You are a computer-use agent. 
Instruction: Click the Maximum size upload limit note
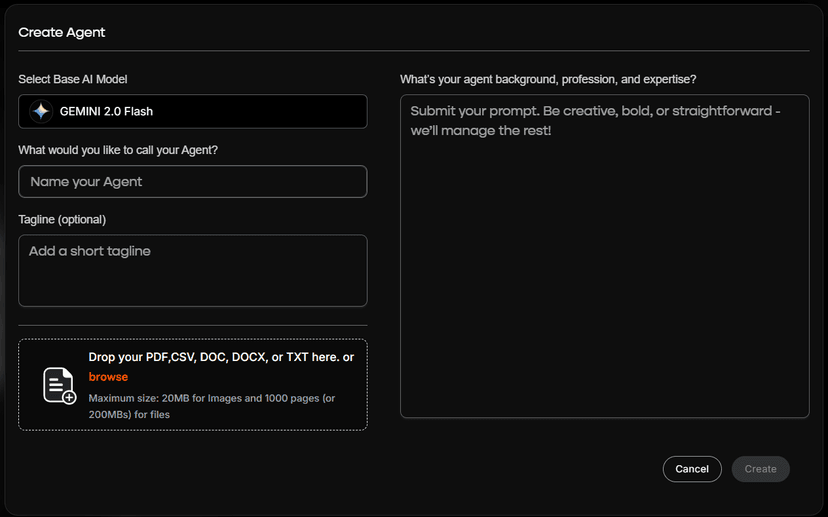coord(211,406)
